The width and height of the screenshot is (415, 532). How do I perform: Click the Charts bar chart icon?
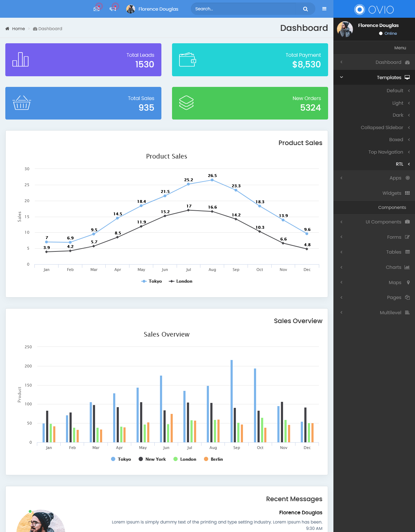(x=407, y=267)
